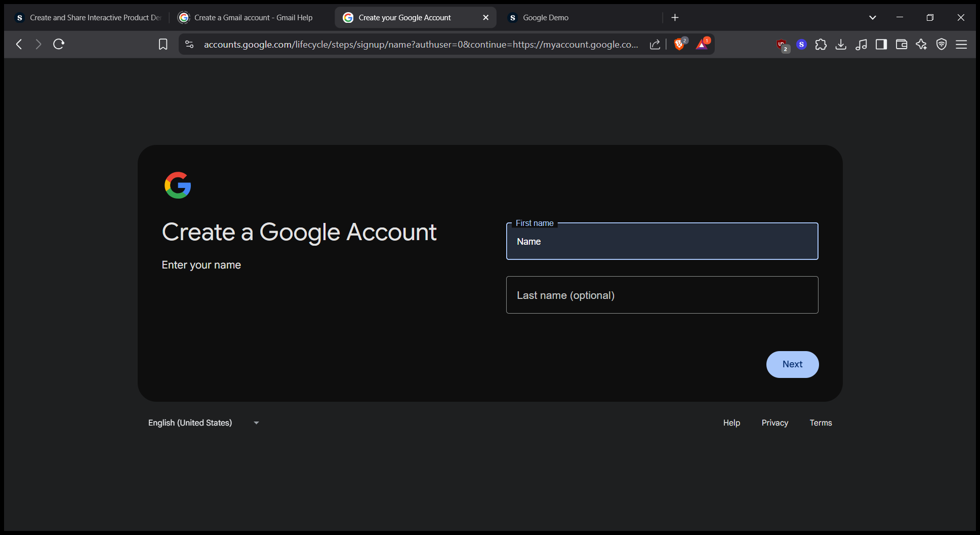Open the extensions puzzle icon
980x535 pixels.
tap(821, 45)
